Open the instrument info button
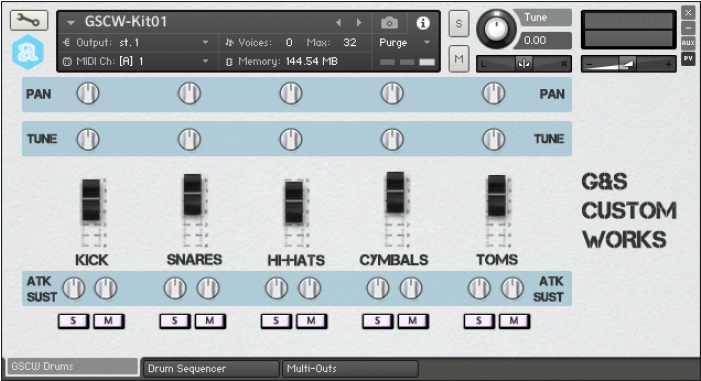The height and width of the screenshot is (381, 701). click(x=423, y=23)
